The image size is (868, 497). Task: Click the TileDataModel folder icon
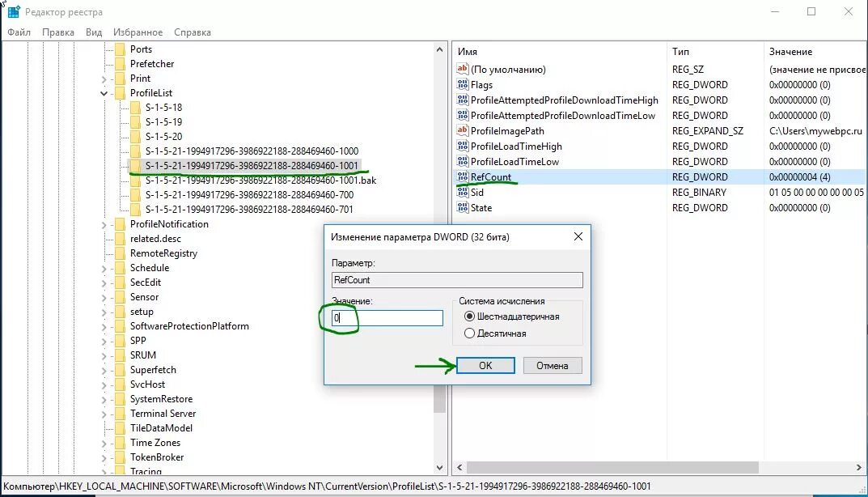(x=120, y=427)
